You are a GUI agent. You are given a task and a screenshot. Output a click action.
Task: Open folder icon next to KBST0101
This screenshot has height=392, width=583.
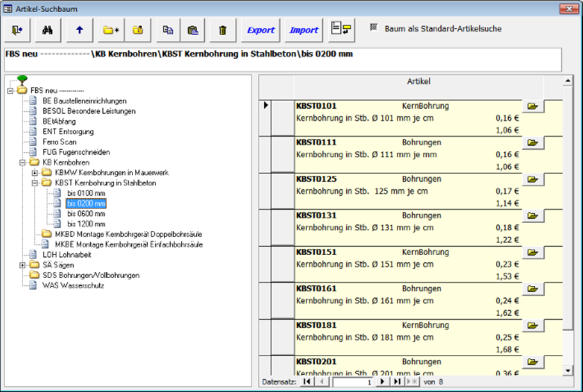pyautogui.click(x=532, y=106)
